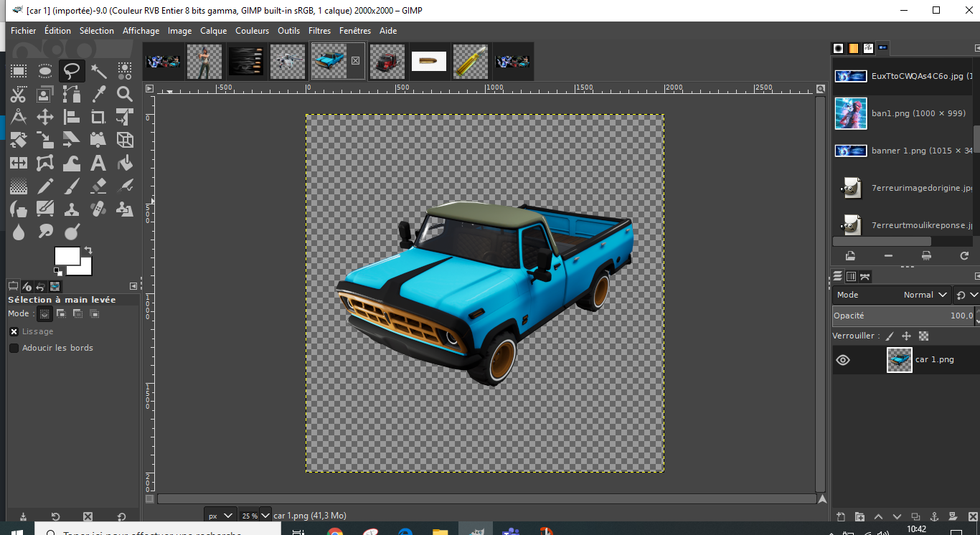Viewport: 980px width, 535px height.
Task: Select the Fuzzy Select magic wand tool
Action: 98,71
